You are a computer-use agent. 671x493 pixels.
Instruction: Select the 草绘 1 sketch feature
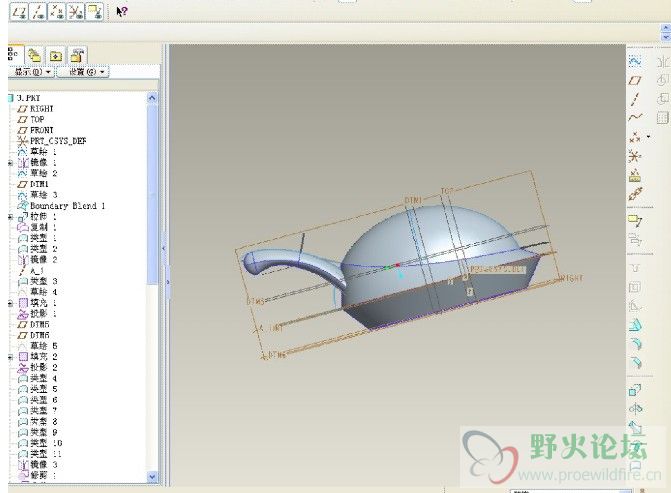37,151
